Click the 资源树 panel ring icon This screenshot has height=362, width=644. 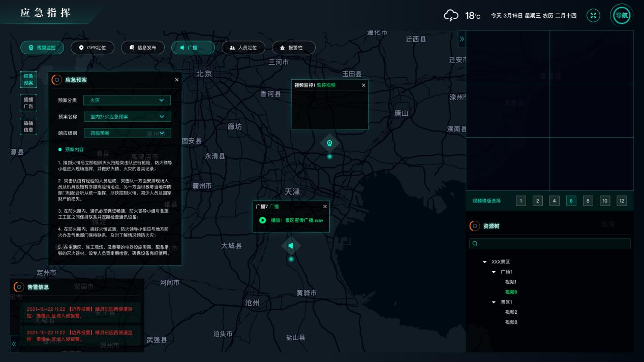(x=474, y=226)
